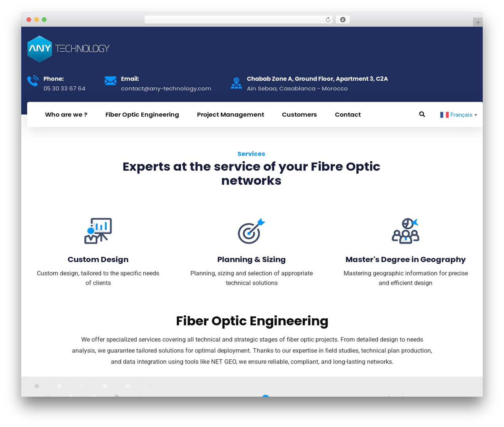The image size is (504, 427).
Task: Click the Mastering geographic information description
Action: pos(406,278)
